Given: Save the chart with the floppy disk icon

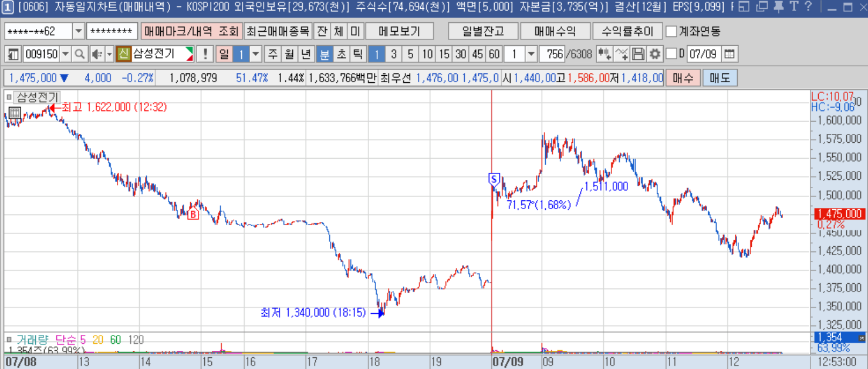Looking at the screenshot, I should point(639,55).
